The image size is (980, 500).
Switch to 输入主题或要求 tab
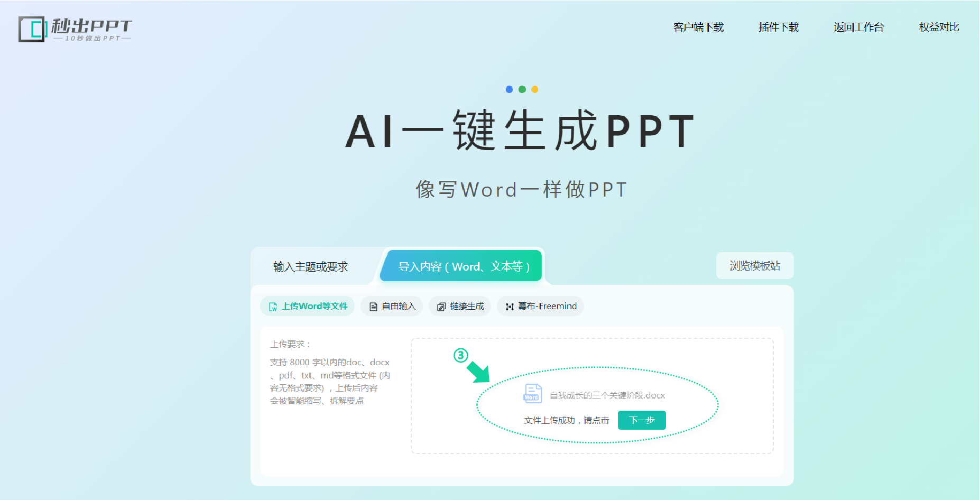[x=311, y=266]
